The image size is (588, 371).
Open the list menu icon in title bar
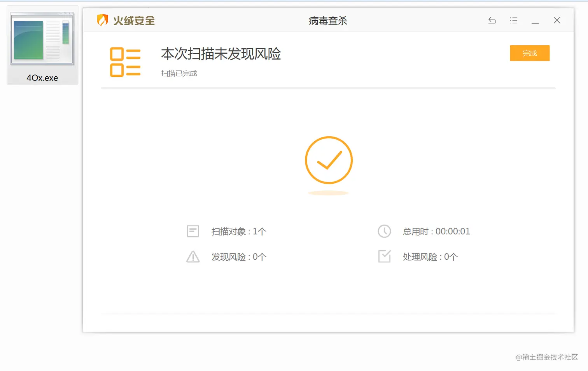pos(513,21)
